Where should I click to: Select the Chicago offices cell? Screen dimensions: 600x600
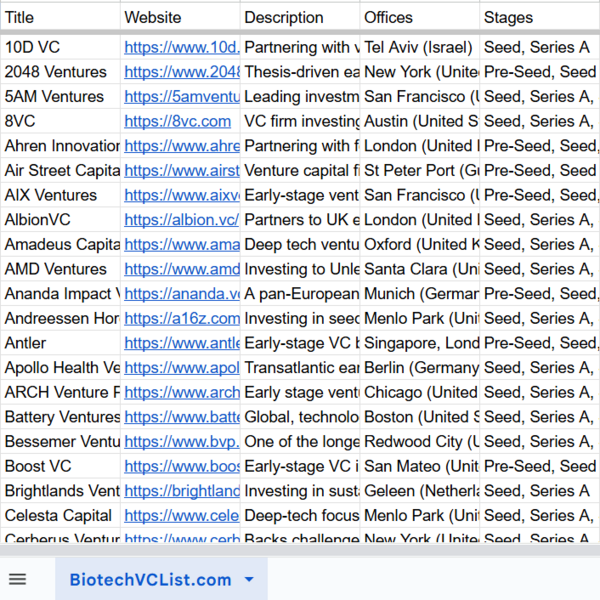420,392
